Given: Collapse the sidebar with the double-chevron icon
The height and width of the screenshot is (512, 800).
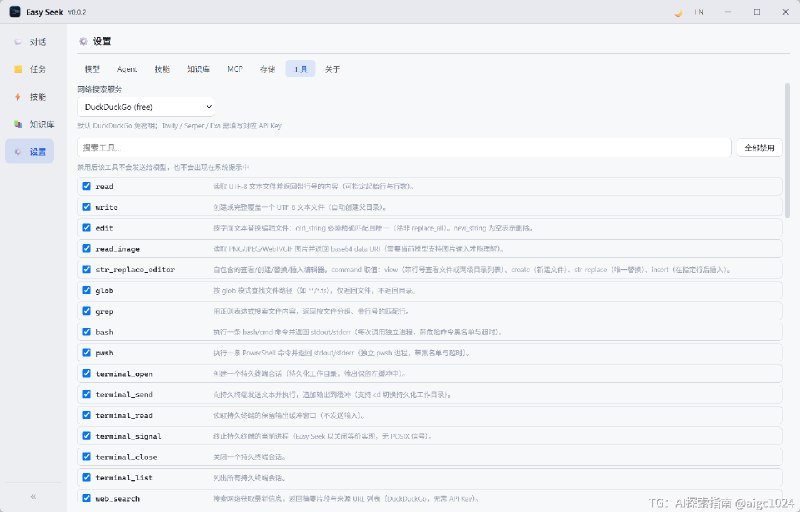Looking at the screenshot, I should [x=33, y=496].
